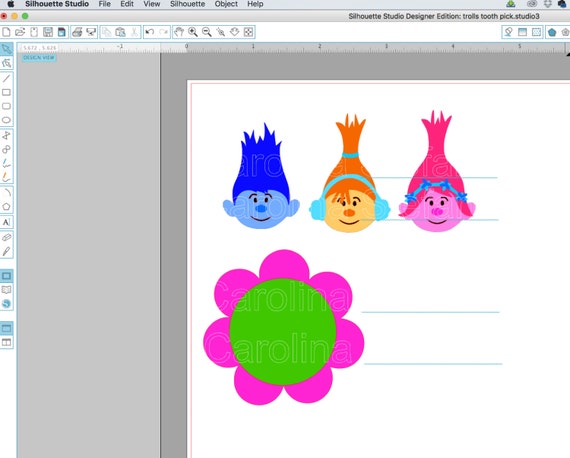
Task: Switch to split pane view
Action: tap(7, 342)
